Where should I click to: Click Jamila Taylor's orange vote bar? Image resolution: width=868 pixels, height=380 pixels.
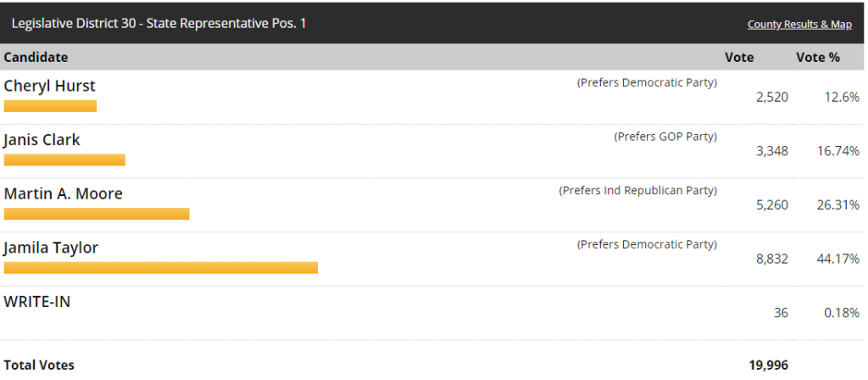161,268
